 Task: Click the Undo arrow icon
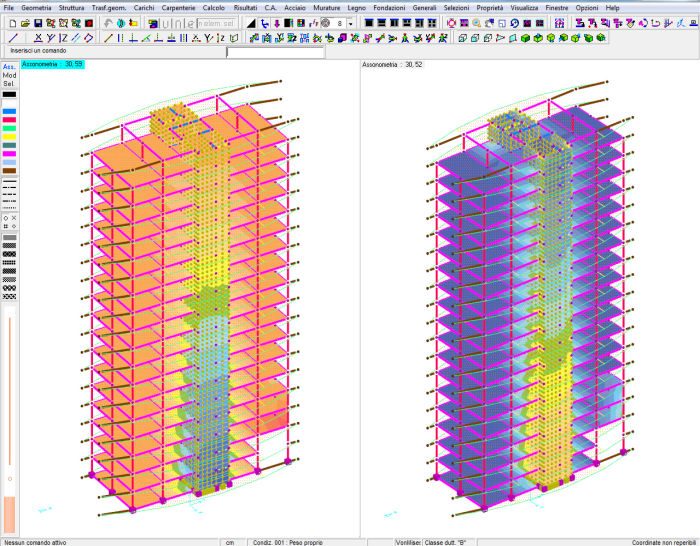[109, 23]
